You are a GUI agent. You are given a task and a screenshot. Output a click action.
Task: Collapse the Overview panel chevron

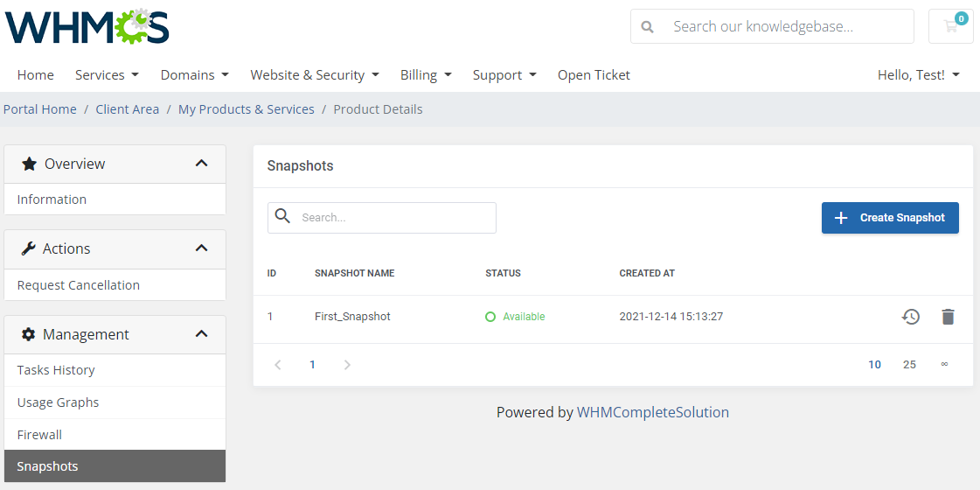(201, 164)
